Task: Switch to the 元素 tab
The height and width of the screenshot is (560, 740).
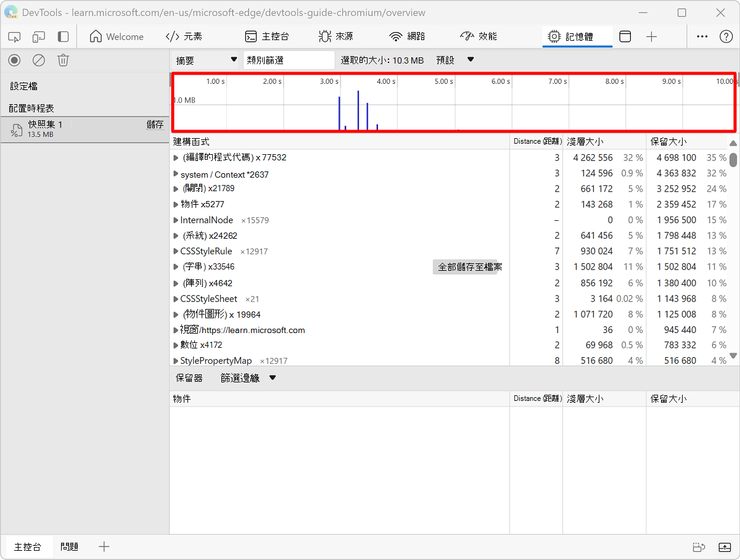Action: point(184,37)
